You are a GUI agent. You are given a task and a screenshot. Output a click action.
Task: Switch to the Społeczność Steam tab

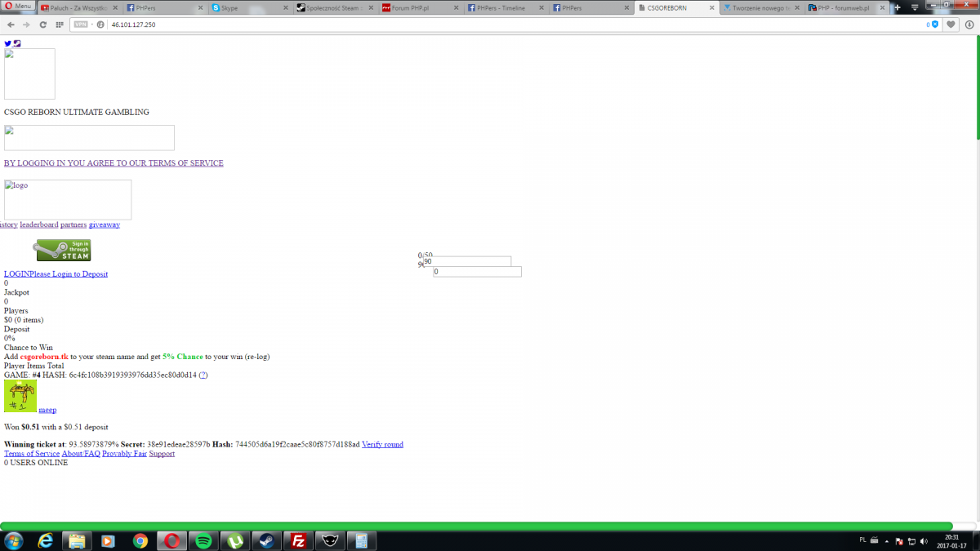coord(334,7)
